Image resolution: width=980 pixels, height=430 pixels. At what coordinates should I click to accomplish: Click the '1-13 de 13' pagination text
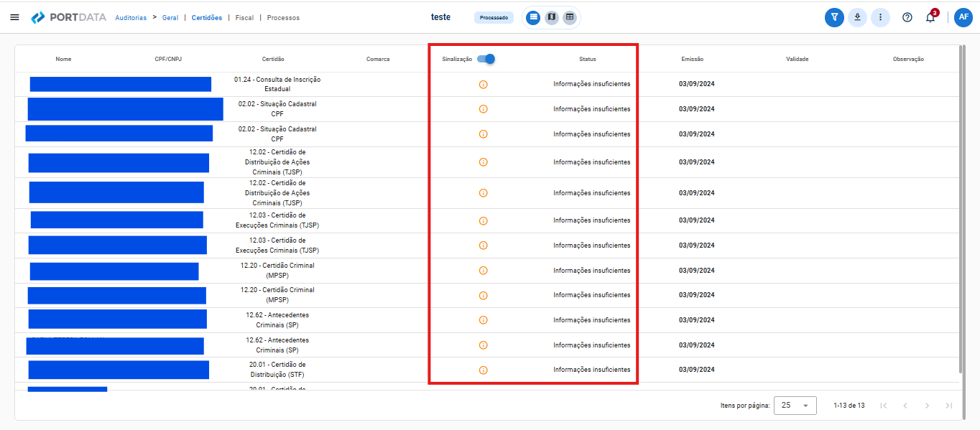point(849,406)
